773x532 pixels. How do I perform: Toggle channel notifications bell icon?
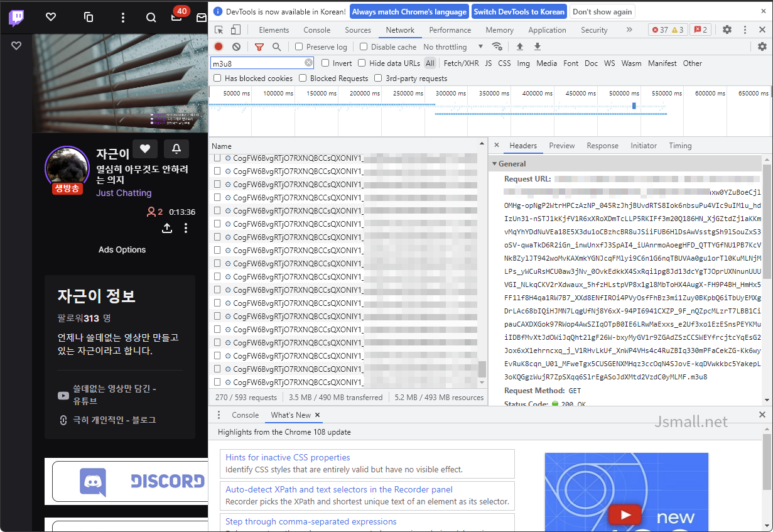click(x=176, y=149)
